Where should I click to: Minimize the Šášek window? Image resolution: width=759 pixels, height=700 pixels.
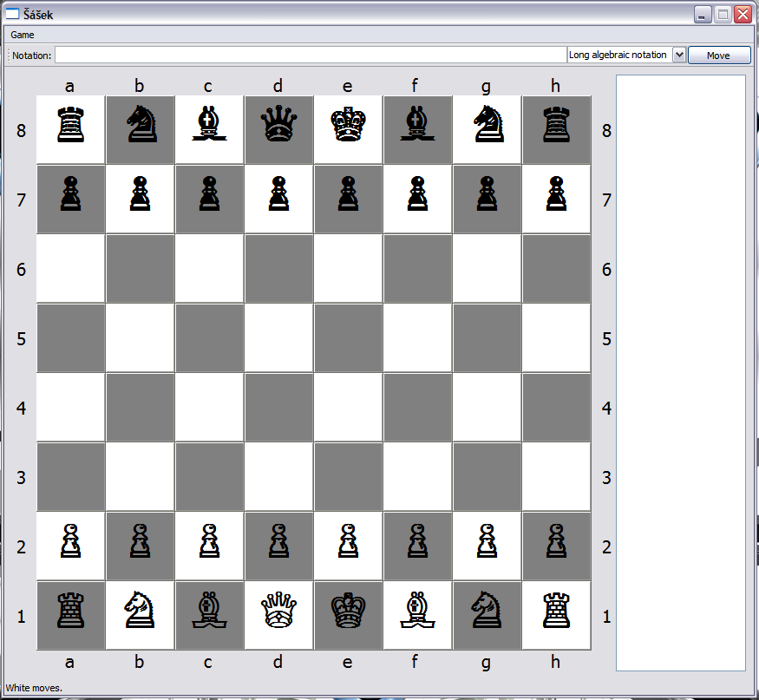(x=703, y=15)
